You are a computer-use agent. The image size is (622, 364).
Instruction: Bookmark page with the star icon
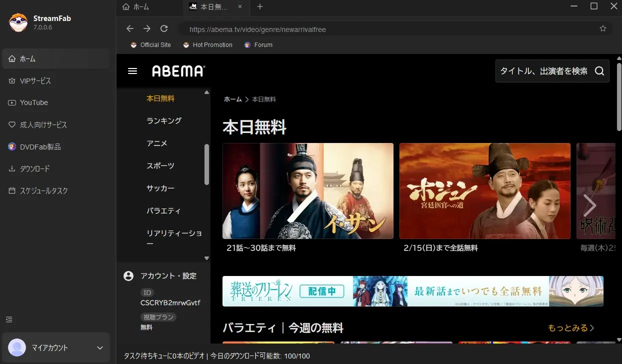click(603, 28)
